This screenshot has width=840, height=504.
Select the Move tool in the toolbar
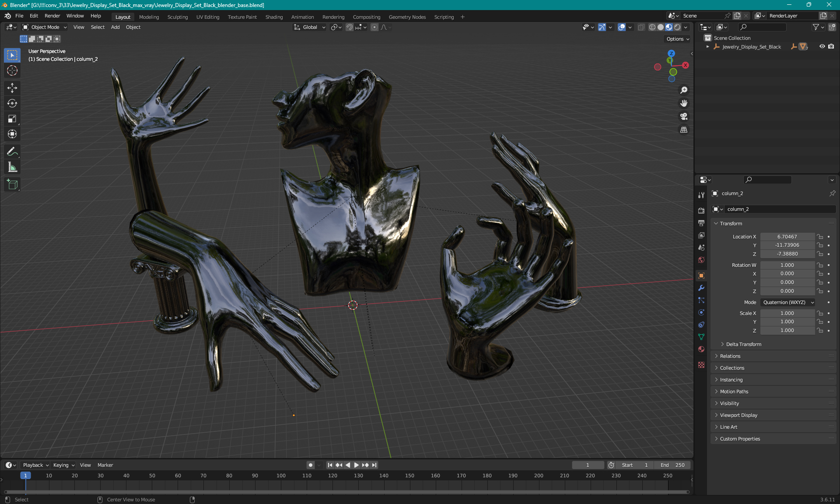[x=12, y=88]
